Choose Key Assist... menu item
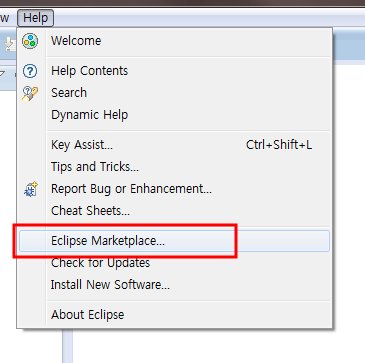Screen dimensions: 365x363 coord(174,145)
